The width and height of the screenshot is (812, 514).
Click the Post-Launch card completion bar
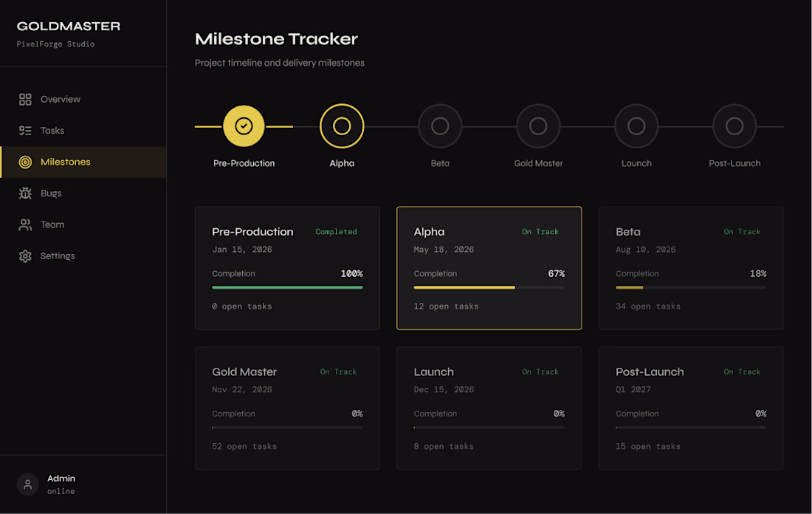691,428
